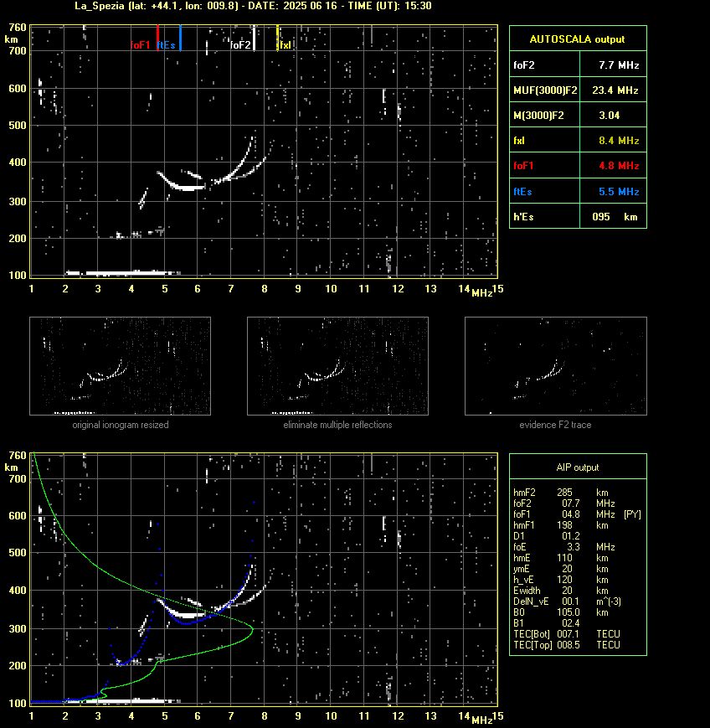Viewport: 710px width, 728px height.
Task: Click the AIP foF2 07.7 MHz row
Action: [x=563, y=503]
